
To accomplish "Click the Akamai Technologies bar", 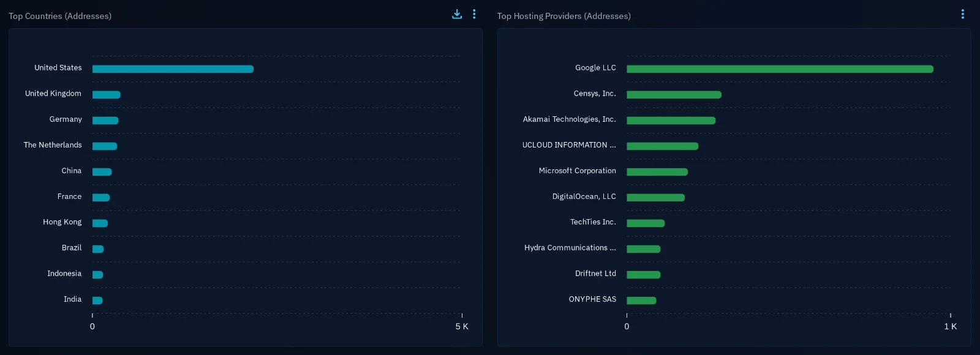I will point(671,121).
